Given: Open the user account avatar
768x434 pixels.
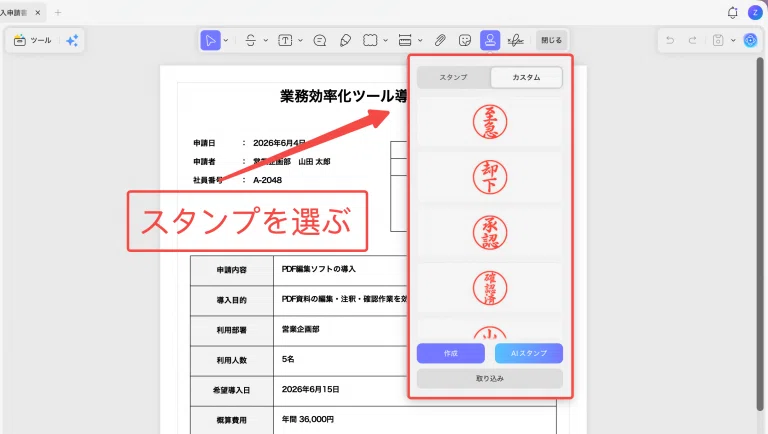Looking at the screenshot, I should [x=755, y=13].
